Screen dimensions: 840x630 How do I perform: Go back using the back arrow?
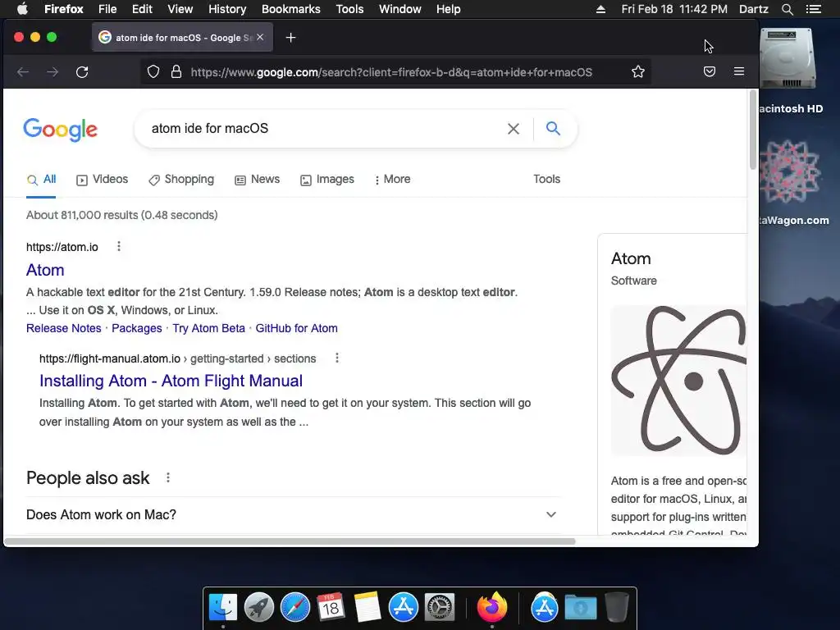pyautogui.click(x=23, y=72)
